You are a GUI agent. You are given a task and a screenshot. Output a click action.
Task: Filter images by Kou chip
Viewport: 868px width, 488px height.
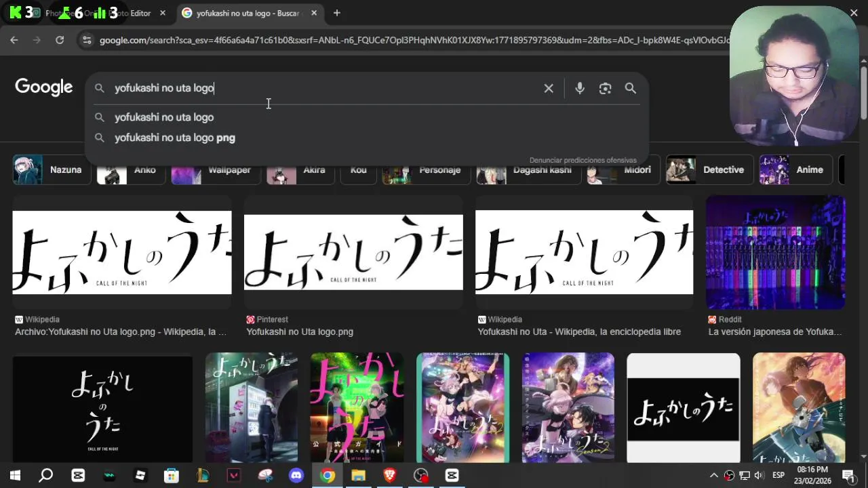pos(358,169)
